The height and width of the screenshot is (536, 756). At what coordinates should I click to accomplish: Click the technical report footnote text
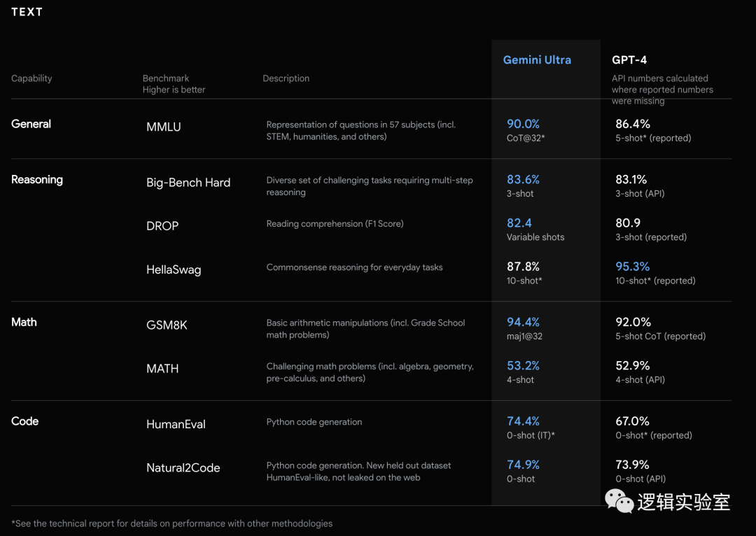[x=171, y=523]
